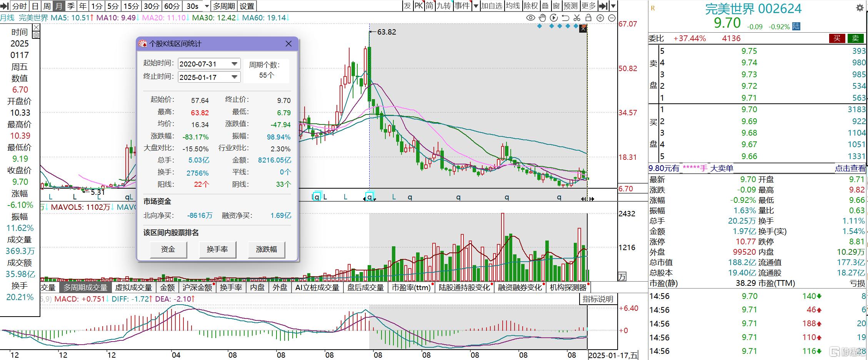Click the 发 toolbar button
The width and height of the screenshot is (868, 360).
[x=407, y=6]
